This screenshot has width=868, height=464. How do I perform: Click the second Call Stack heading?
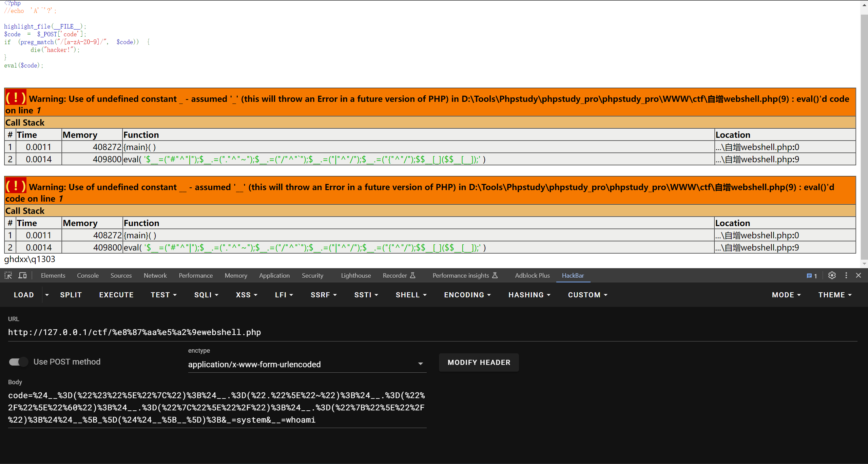[x=25, y=211]
